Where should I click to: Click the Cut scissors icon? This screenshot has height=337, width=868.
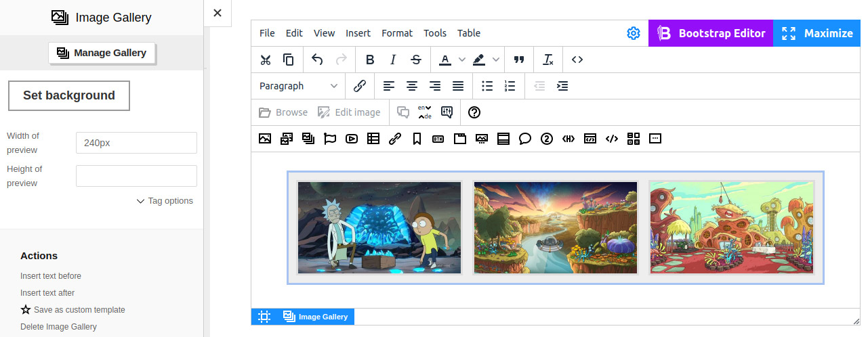click(x=266, y=60)
